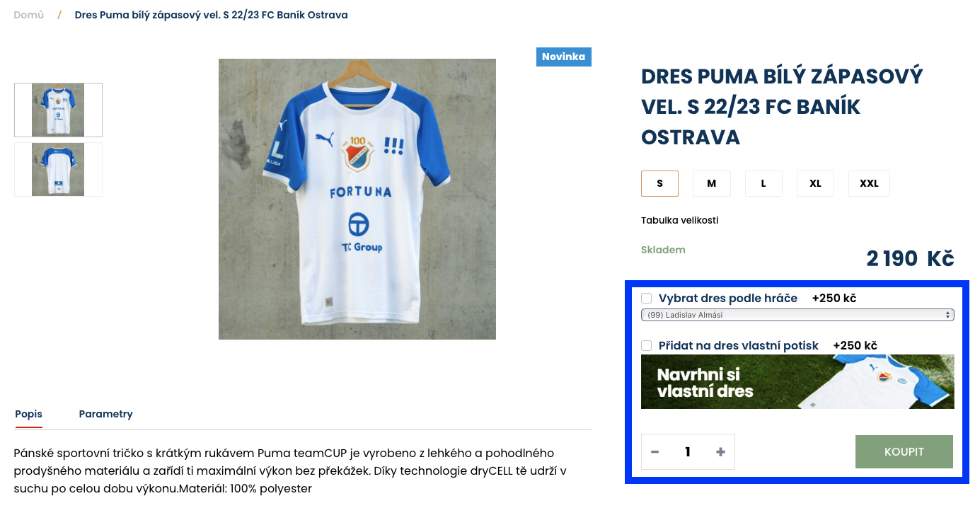Open the Popis tab

coord(29,414)
